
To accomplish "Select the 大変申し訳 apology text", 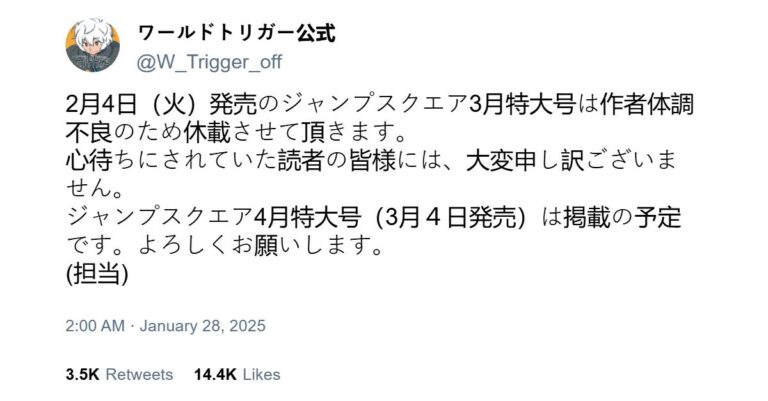I will point(525,161).
